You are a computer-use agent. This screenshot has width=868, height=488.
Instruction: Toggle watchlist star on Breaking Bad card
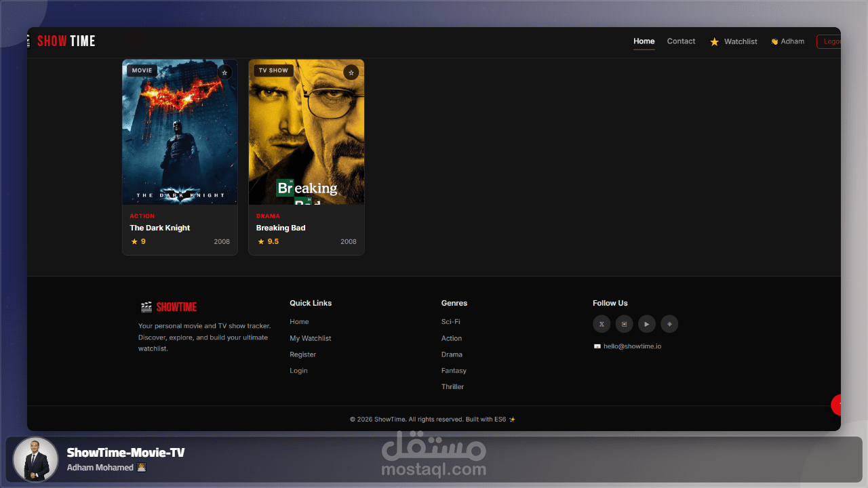(351, 73)
